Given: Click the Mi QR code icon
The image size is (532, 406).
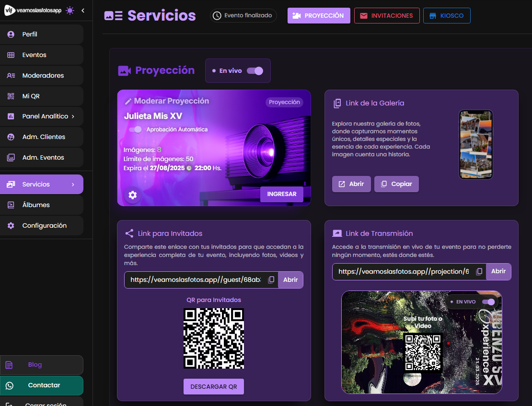Looking at the screenshot, I should pos(11,96).
